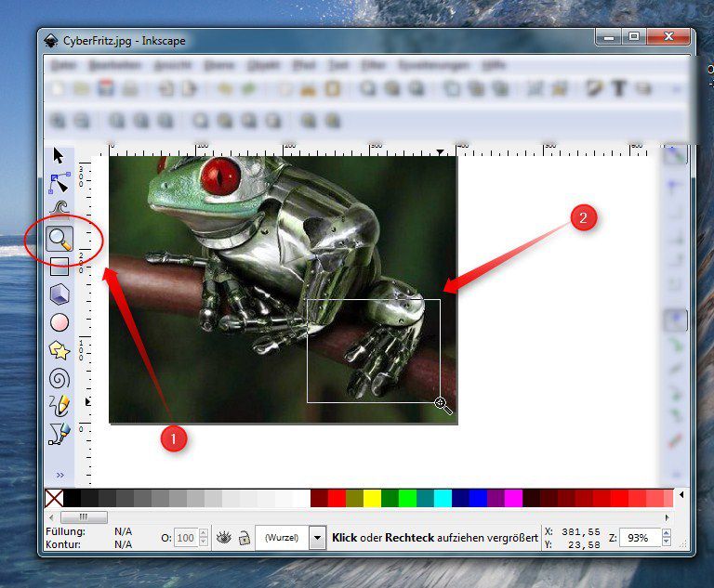Screen dimensions: 714x588
Task: Select the Node edit tool
Action: click(59, 182)
